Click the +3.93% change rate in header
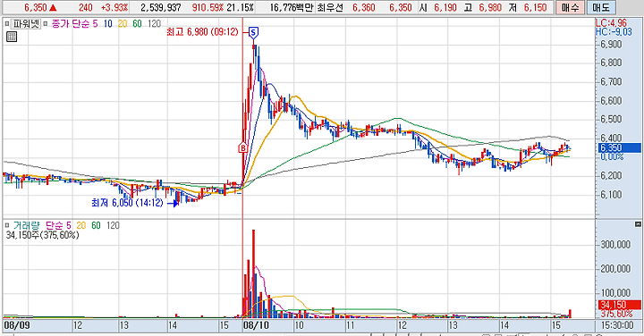 tap(114, 7)
